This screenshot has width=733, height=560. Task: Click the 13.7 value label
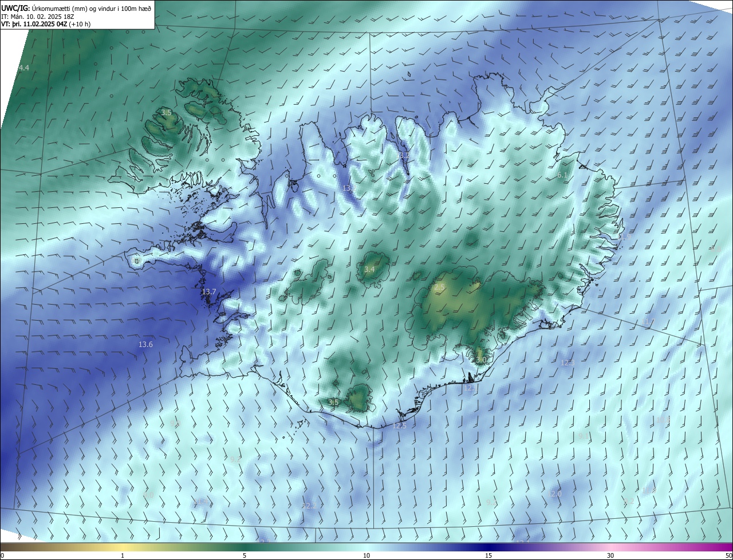(209, 291)
